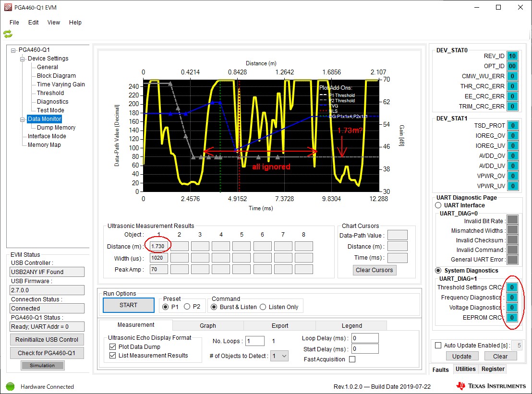532x394 pixels.
Task: Open the File menu
Action: (x=14, y=23)
